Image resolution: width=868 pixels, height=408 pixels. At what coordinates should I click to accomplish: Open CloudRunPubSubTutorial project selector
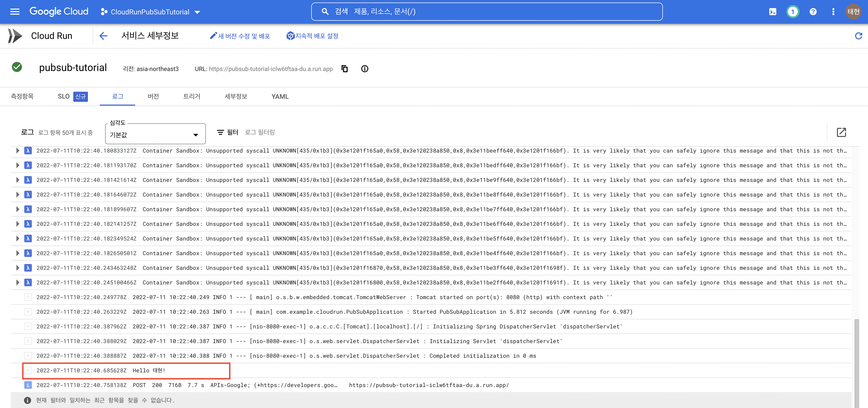[x=150, y=12]
